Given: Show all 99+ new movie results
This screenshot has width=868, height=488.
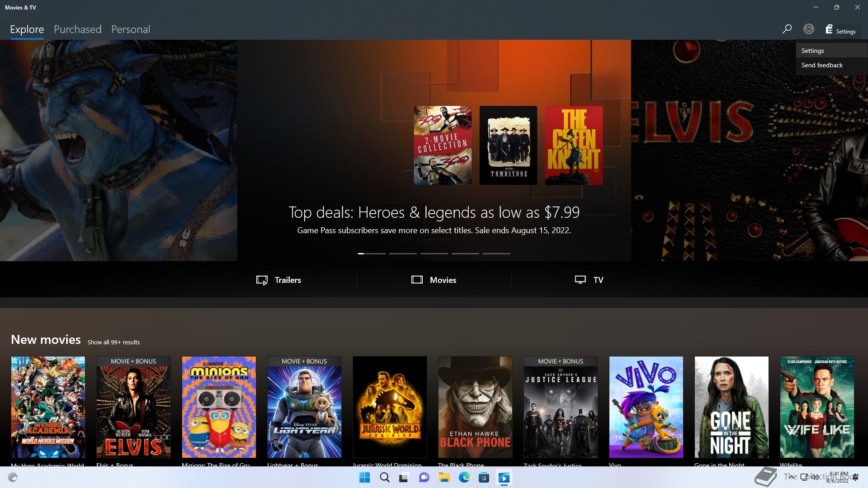Looking at the screenshot, I should click(113, 342).
